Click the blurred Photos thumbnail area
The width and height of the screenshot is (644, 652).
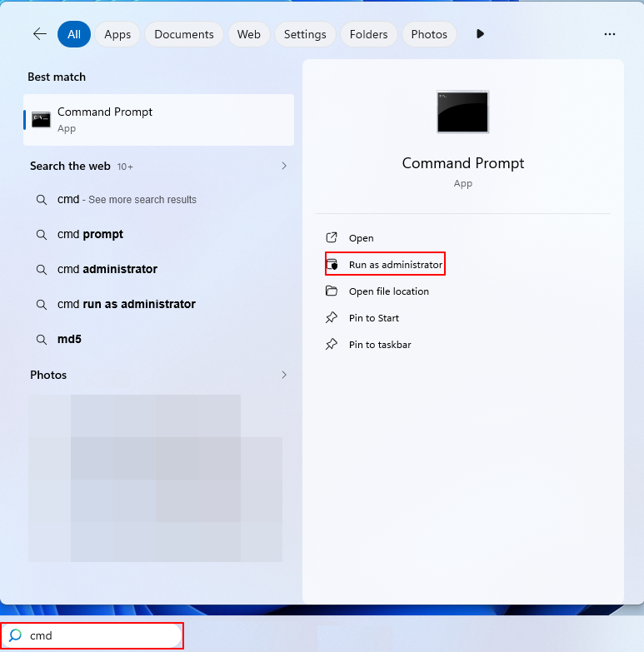(155, 478)
